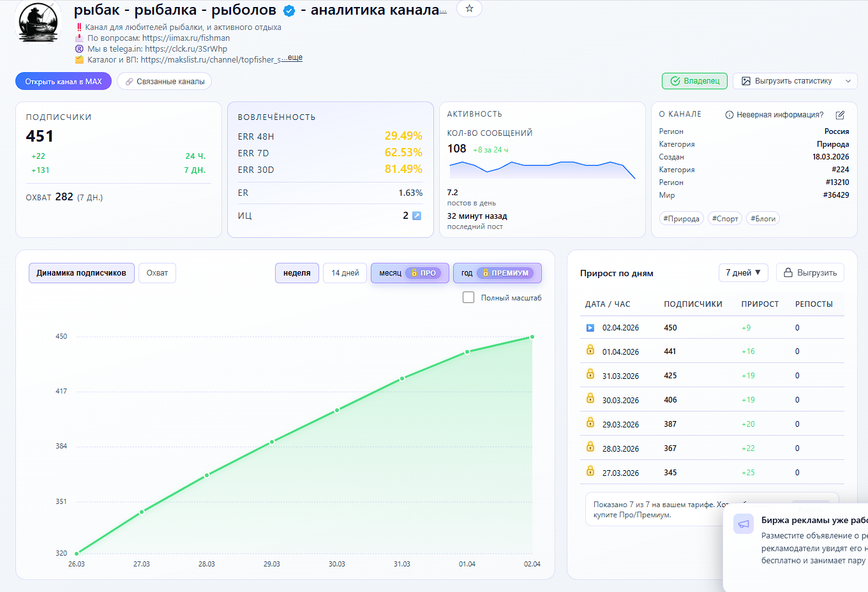Click the info icon near Неверная информация

729,115
